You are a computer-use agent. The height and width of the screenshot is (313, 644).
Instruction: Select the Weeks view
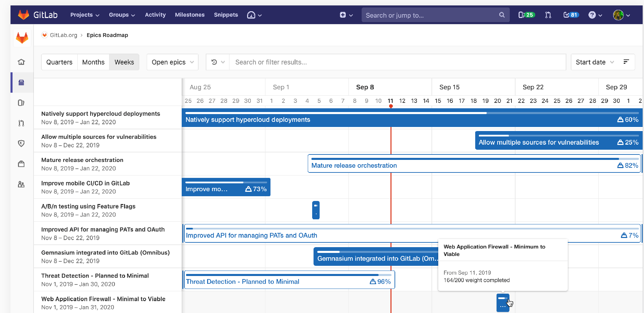coord(124,62)
